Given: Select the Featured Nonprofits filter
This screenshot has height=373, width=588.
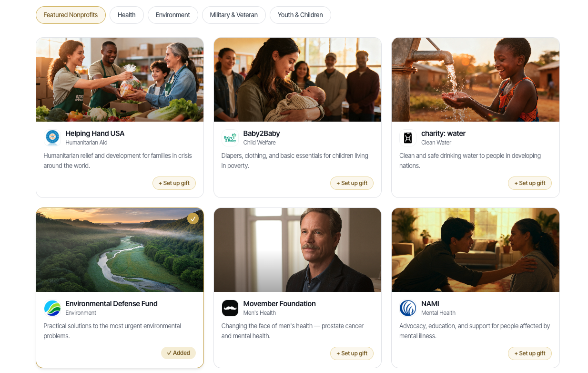Looking at the screenshot, I should tap(71, 15).
